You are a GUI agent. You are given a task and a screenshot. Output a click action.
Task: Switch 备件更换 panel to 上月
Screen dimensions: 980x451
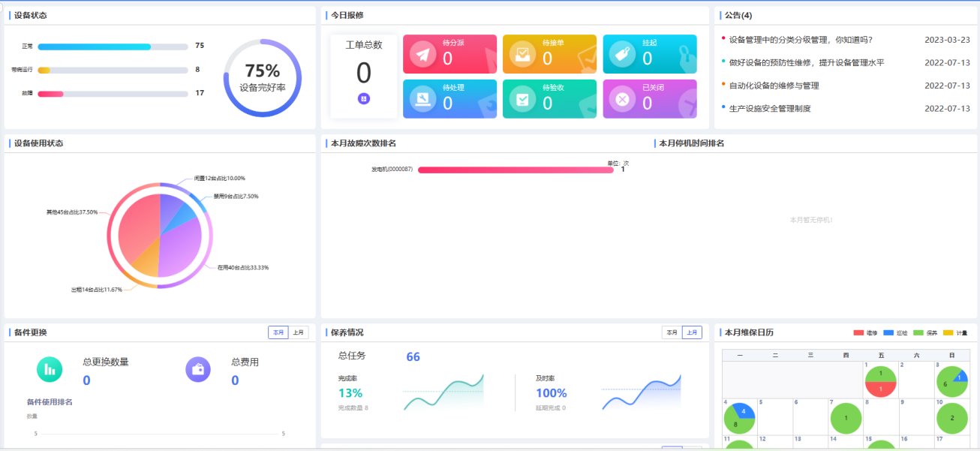(x=298, y=332)
